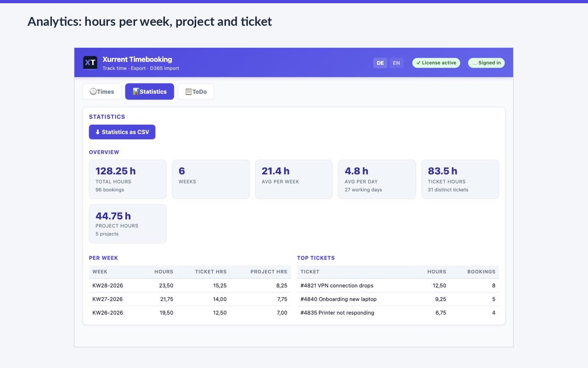This screenshot has height=368, width=588.
Task: Select the Total Hours 128.25 h card
Action: point(128,179)
